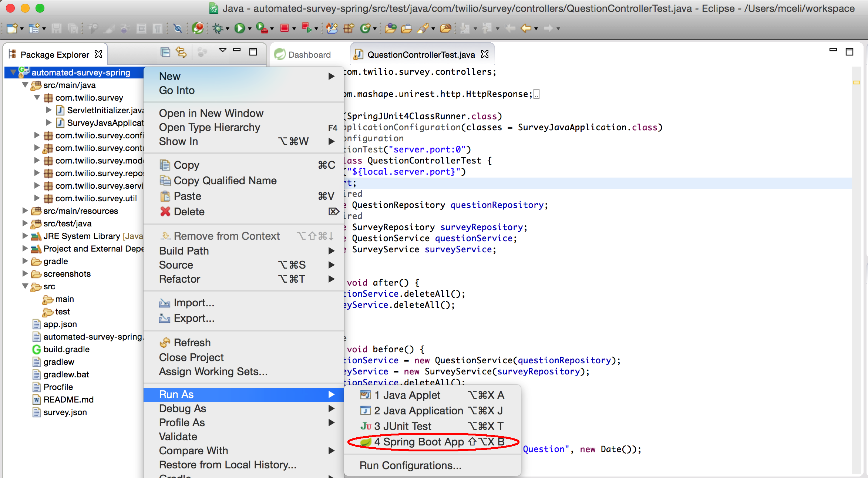Click the Skip All Breakpoints icon

click(x=178, y=28)
